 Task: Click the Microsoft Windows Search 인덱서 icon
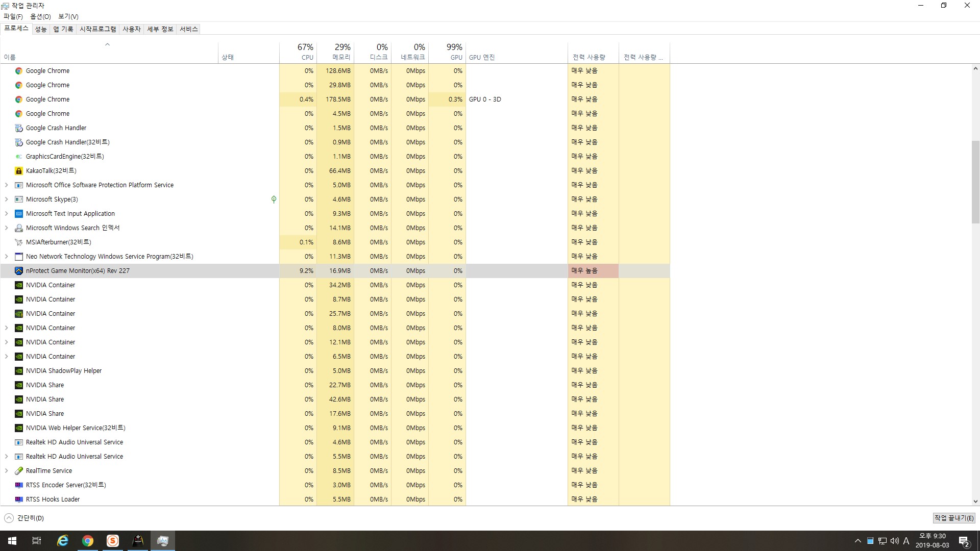point(19,228)
